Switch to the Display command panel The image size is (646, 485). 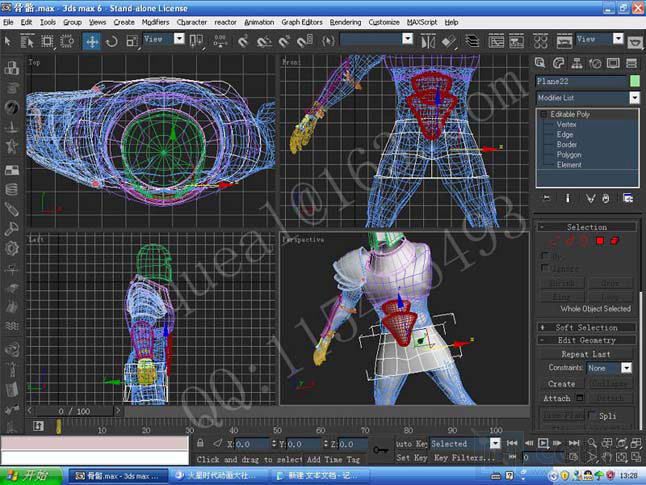click(613, 63)
